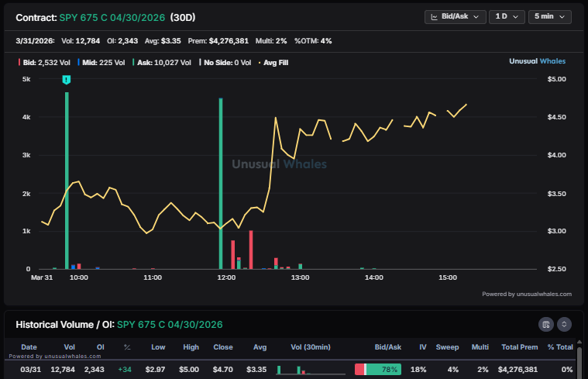The image size is (588, 379).
Task: Expand the 1 D time range dropdown
Action: [x=506, y=16]
